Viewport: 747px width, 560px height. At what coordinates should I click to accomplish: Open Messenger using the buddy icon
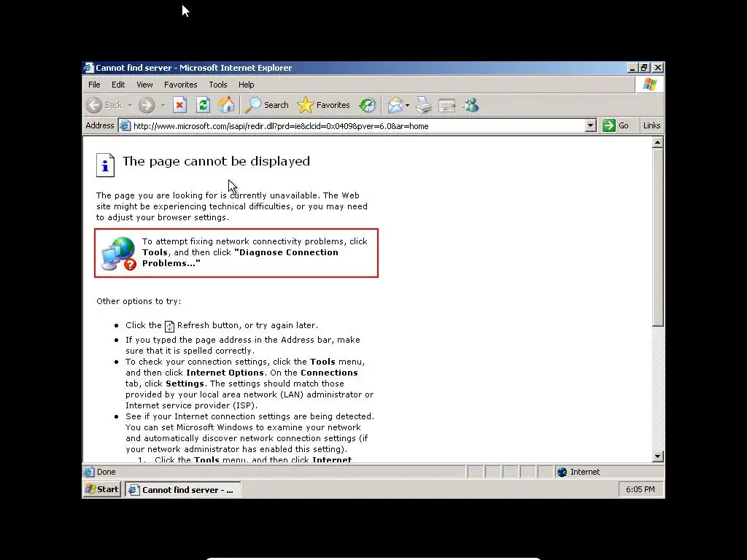coord(471,105)
